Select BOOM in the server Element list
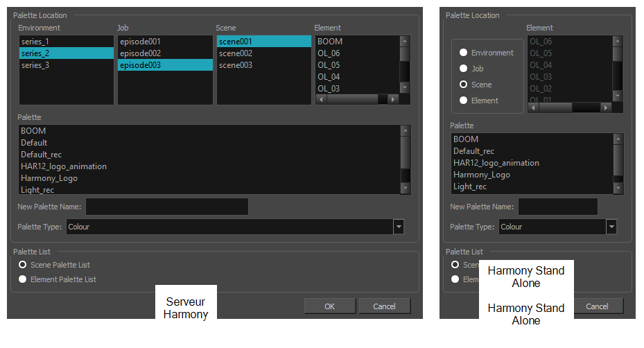Viewport: 644px width, 348px height. (357, 42)
